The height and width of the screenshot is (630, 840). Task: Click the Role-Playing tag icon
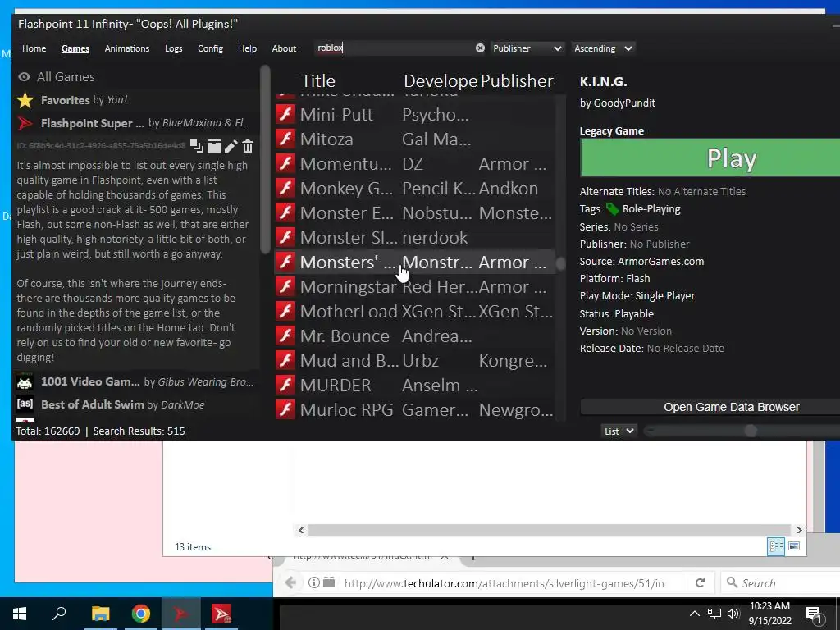pyautogui.click(x=612, y=209)
